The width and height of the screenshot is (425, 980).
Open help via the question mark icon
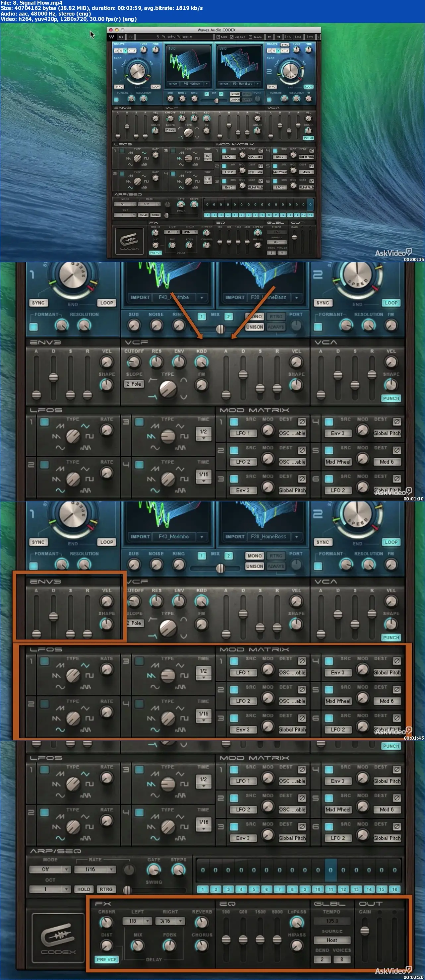click(x=318, y=37)
